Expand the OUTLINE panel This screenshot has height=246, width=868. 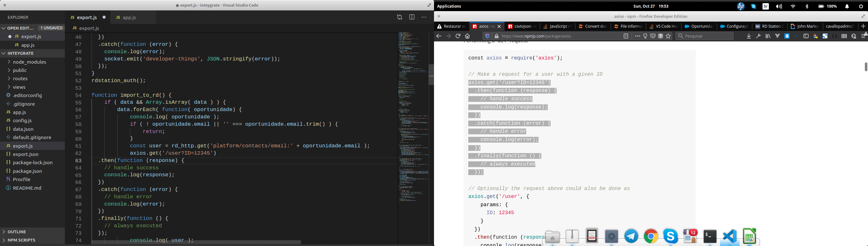tap(17, 232)
